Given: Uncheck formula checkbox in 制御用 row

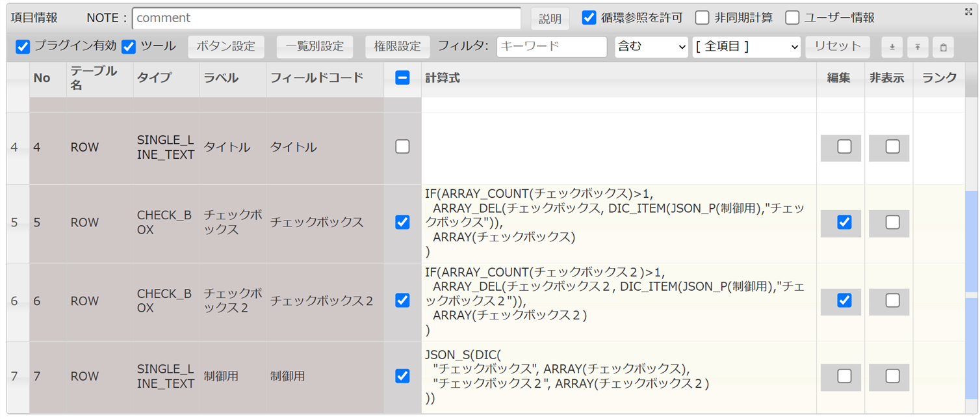Looking at the screenshot, I should coord(402,376).
